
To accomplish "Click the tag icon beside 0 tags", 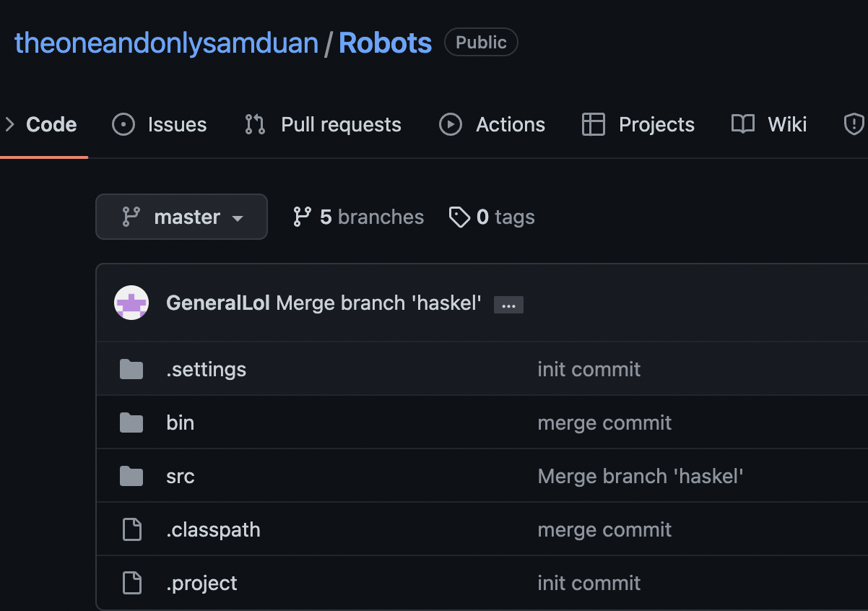I will coord(459,217).
